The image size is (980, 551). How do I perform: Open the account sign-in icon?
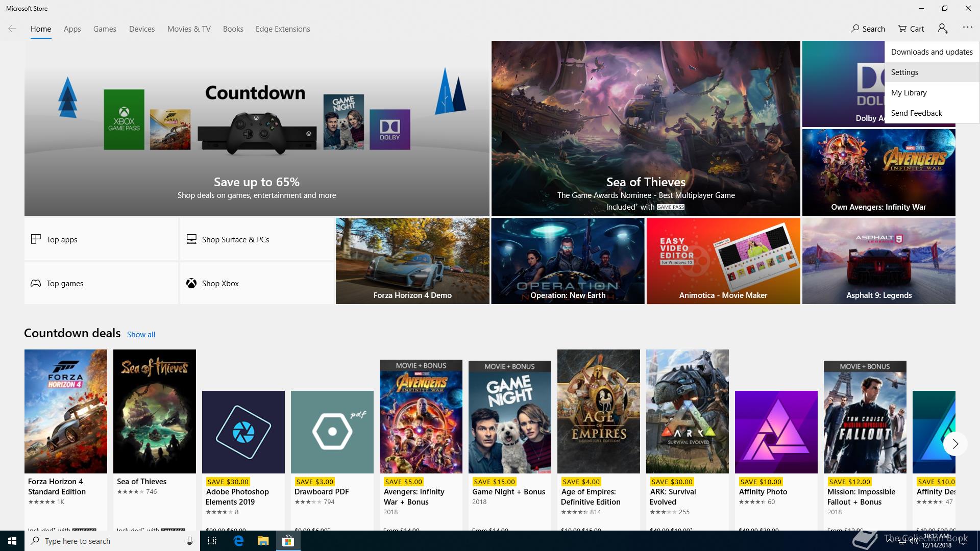click(x=943, y=29)
